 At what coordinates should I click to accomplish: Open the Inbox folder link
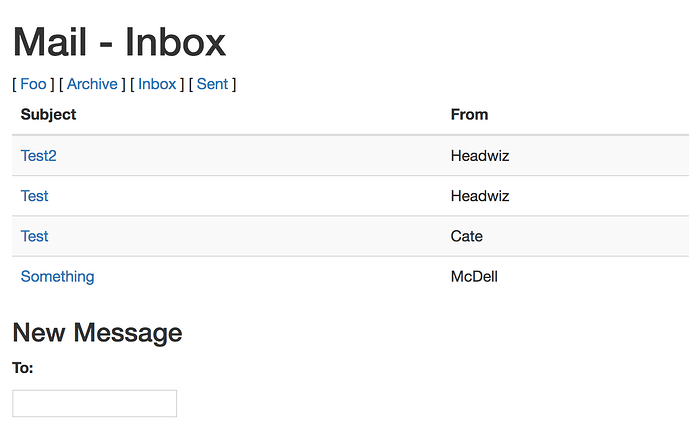(157, 84)
